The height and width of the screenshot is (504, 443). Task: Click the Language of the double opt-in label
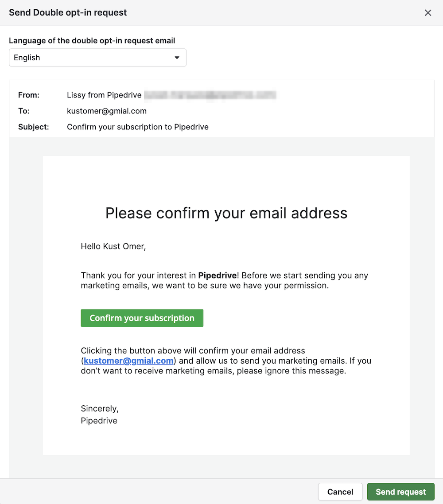click(92, 41)
